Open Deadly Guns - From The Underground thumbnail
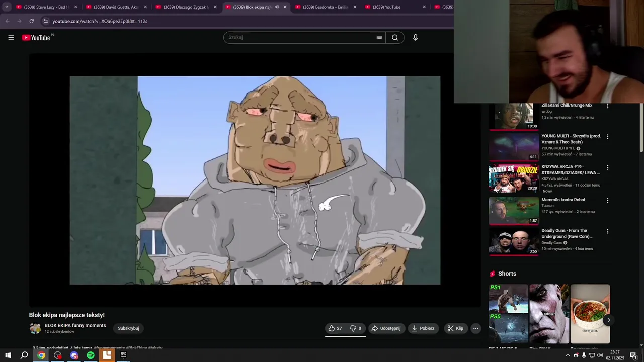644x362 pixels. [514, 242]
